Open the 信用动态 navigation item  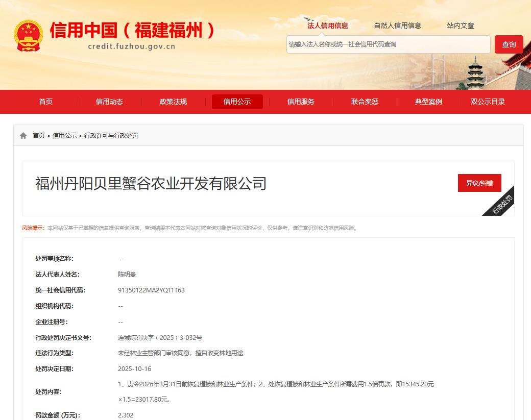[109, 102]
